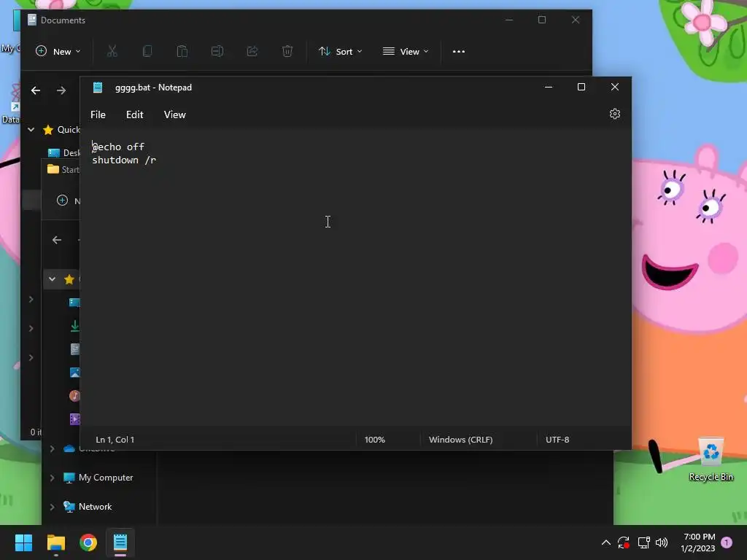The height and width of the screenshot is (560, 747).
Task: Click the Videos icon in lower Explorer sidebar
Action: (75, 419)
